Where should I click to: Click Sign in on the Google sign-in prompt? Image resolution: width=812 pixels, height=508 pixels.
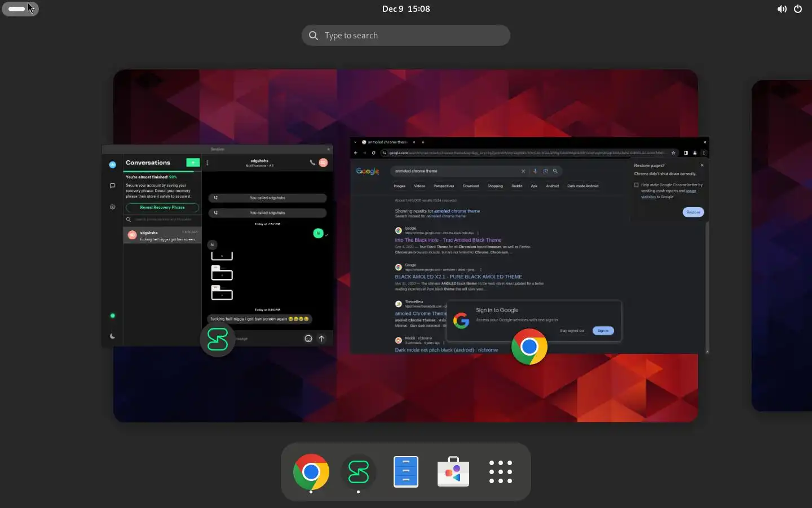603,331
